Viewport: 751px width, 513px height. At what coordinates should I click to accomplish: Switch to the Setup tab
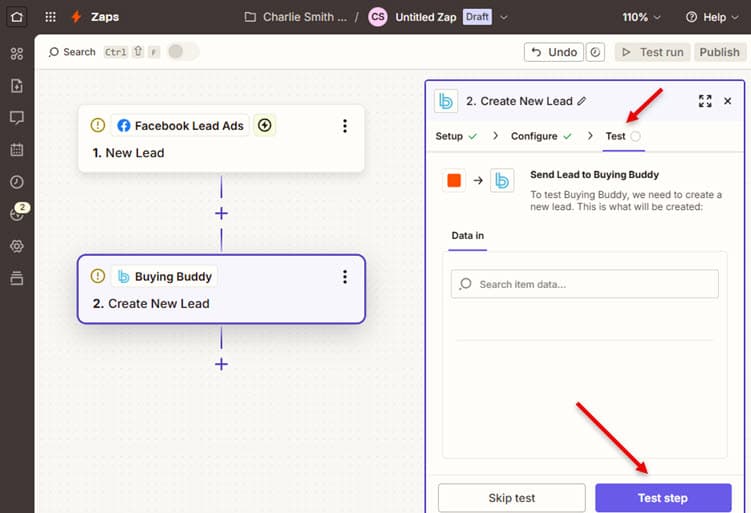tap(456, 136)
